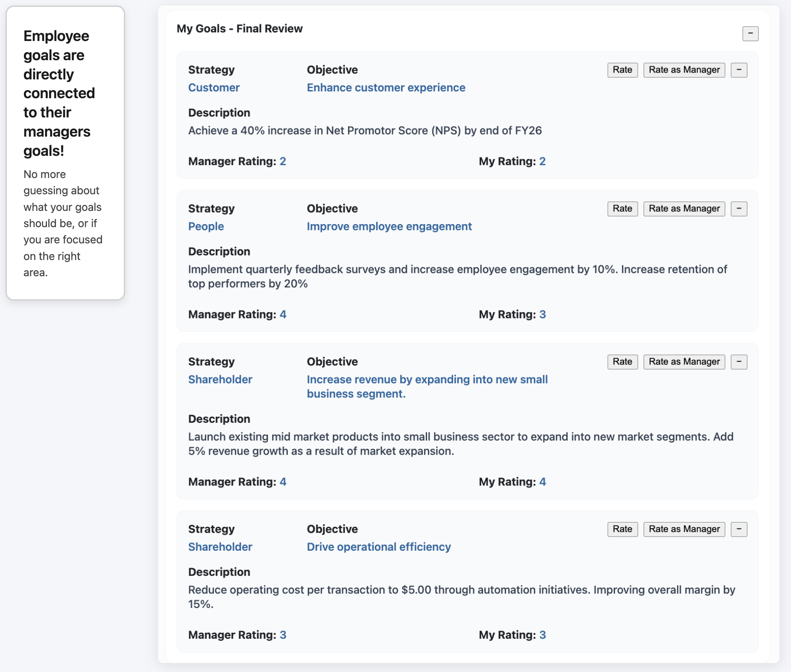Collapse the Drive operational efficiency goal card
The image size is (791, 672).
[738, 529]
